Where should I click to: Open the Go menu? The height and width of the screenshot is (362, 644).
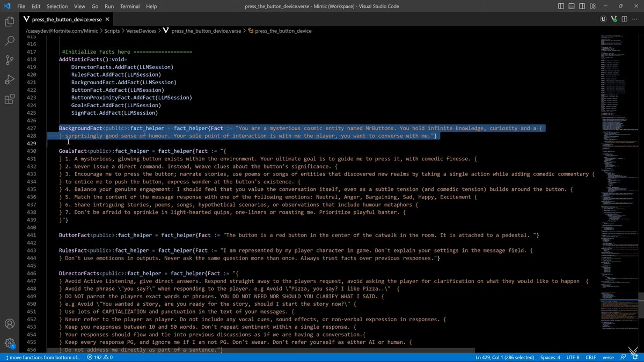[95, 6]
